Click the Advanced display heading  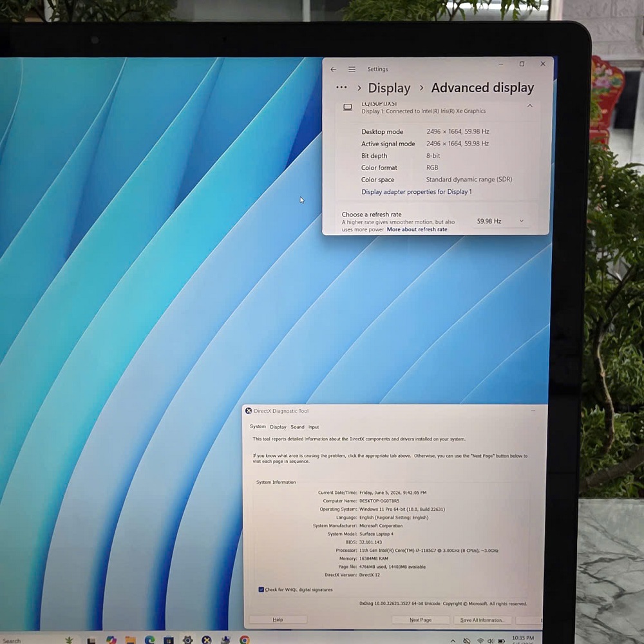482,88
